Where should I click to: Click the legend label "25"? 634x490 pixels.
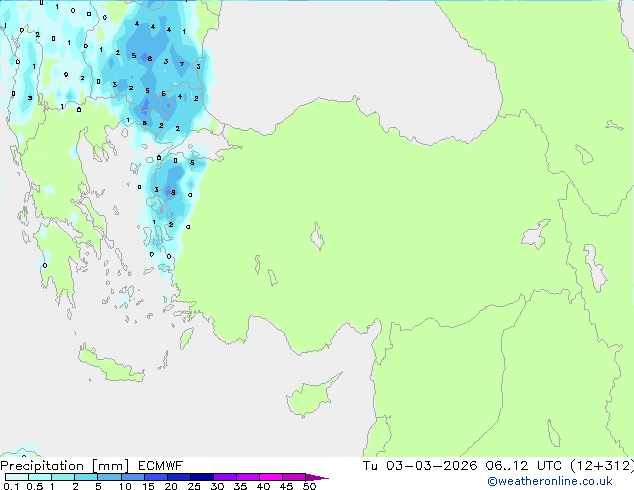(194, 486)
